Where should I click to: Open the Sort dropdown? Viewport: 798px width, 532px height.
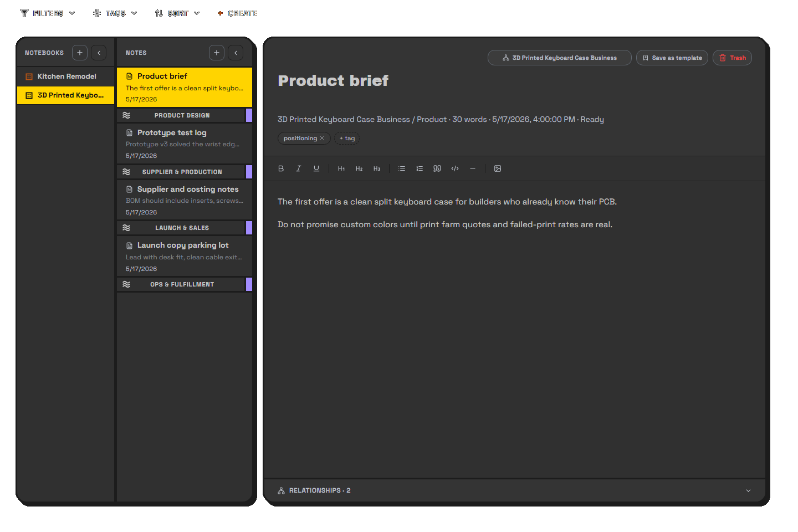tap(177, 13)
